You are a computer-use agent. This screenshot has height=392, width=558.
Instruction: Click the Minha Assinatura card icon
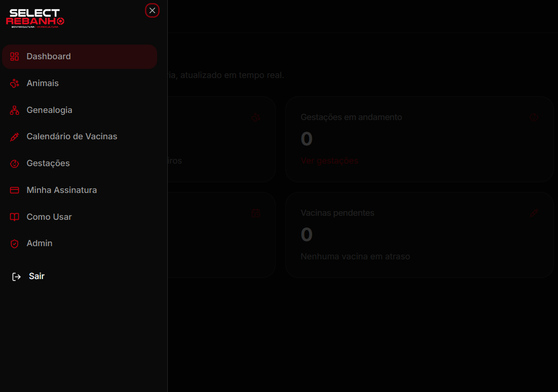coord(15,190)
